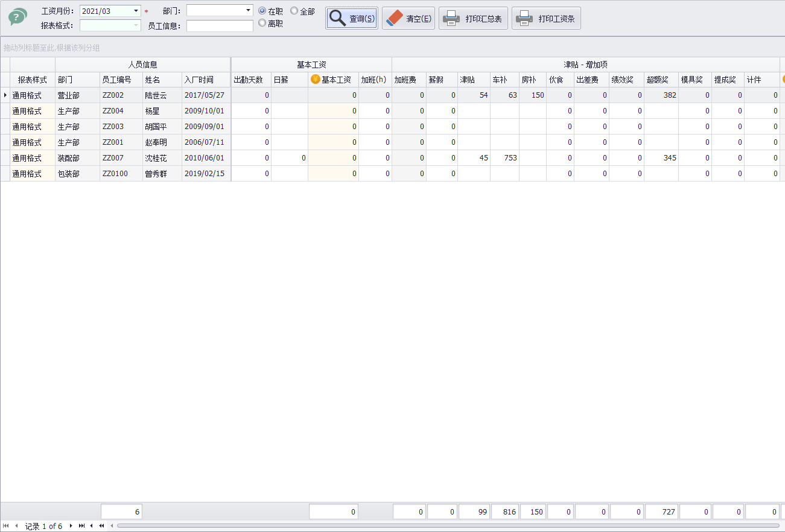This screenshot has width=785, height=532.
Task: Sort by the 姓名 column header
Action: pyautogui.click(x=162, y=80)
